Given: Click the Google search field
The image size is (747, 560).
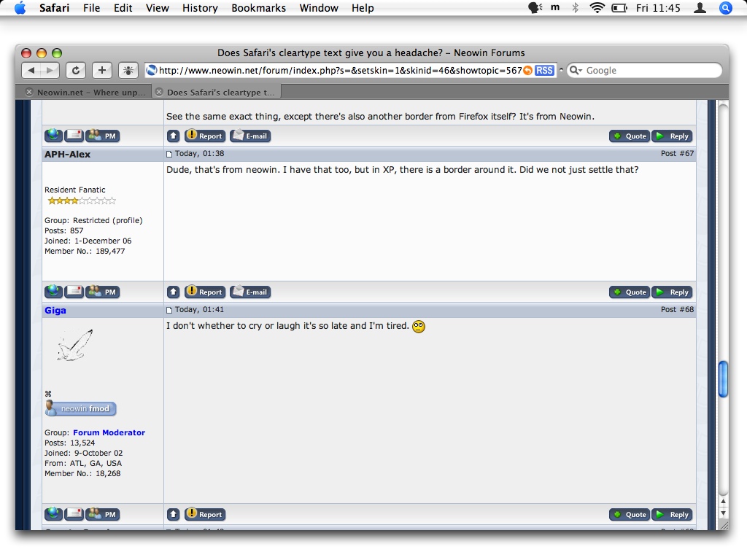Looking at the screenshot, I should pos(644,71).
